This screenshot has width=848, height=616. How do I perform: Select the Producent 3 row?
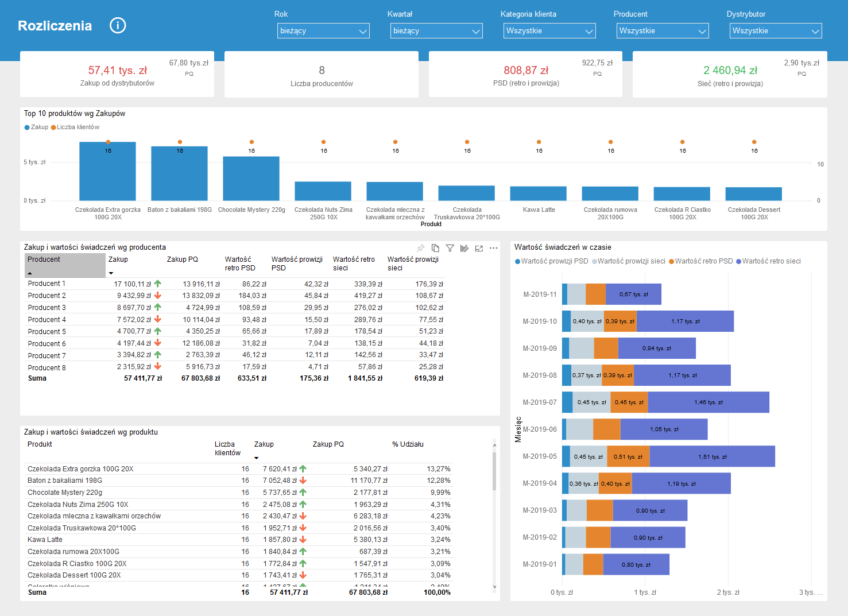(47, 308)
